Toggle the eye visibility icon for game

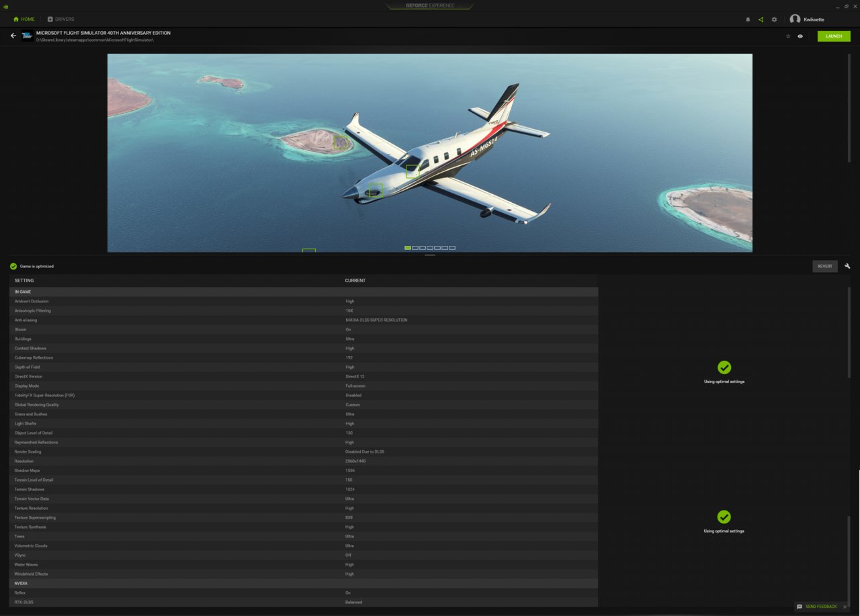pos(800,36)
